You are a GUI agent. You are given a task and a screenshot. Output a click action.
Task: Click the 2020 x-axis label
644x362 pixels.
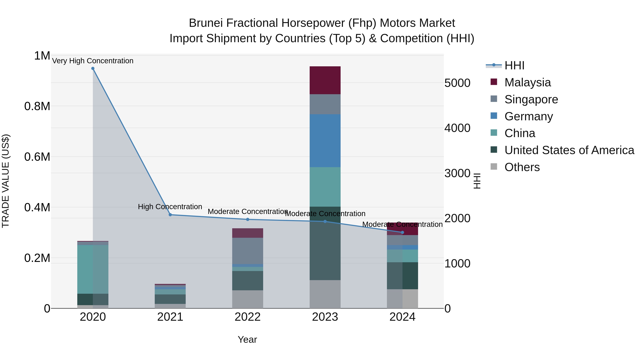[93, 317]
